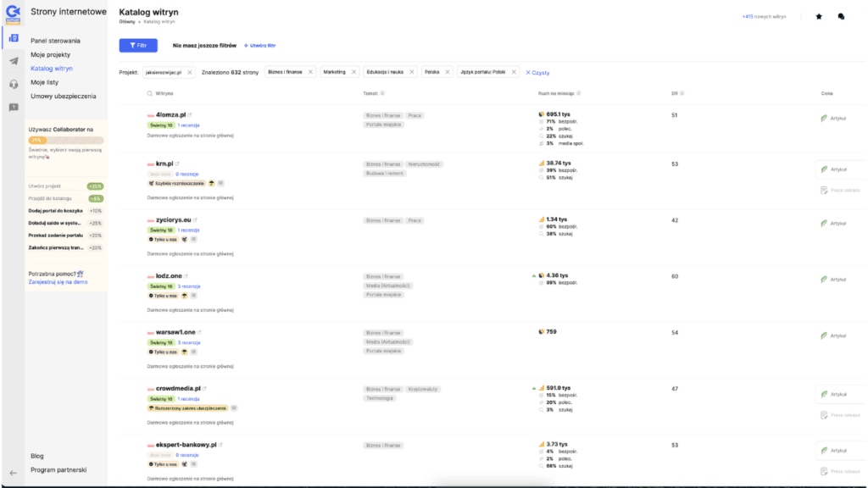Image resolution: width=868 pixels, height=488 pixels.
Task: Open Umowy ubezpieczenia menu item
Action: [63, 97]
